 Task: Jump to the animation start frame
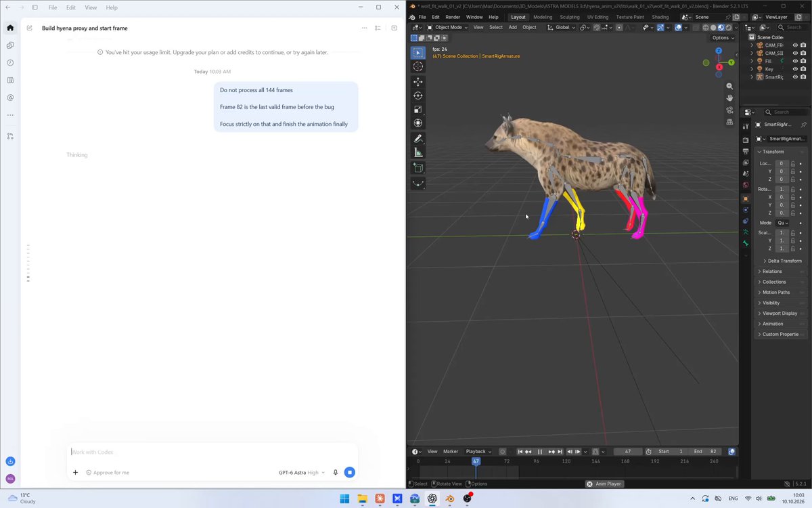[520, 452]
